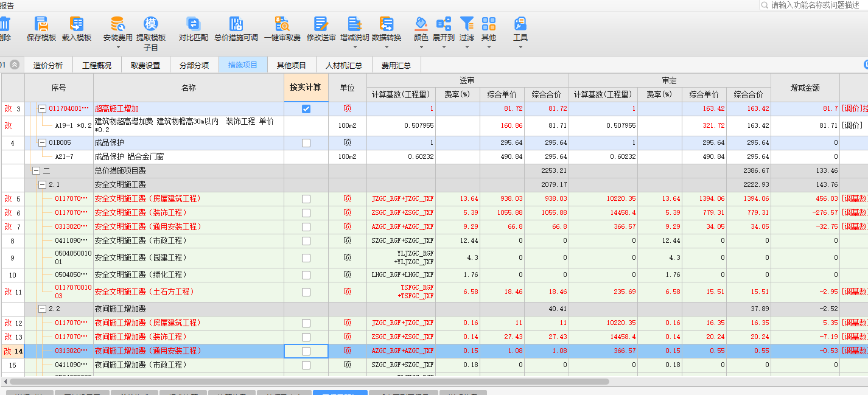The width and height of the screenshot is (868, 395).
Task: Click the 修改送审 icon
Action: (x=321, y=24)
